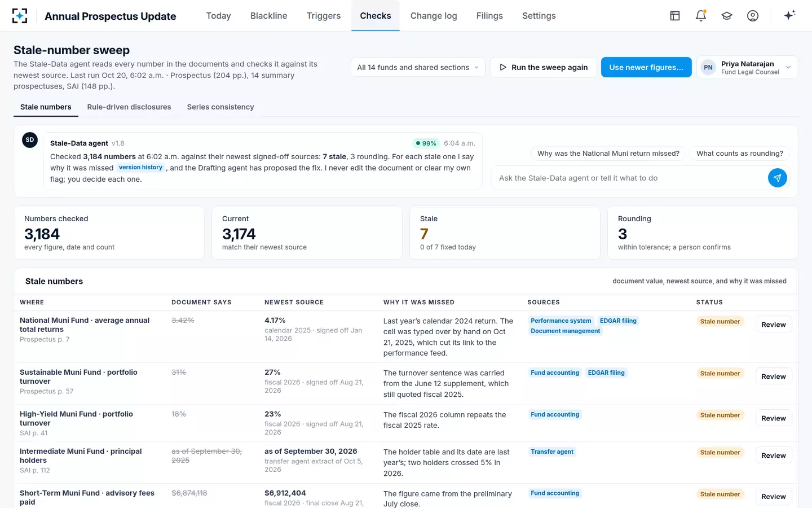Click the Fund accounting tag in High-Yield row
The height and width of the screenshot is (508, 812).
tap(555, 415)
